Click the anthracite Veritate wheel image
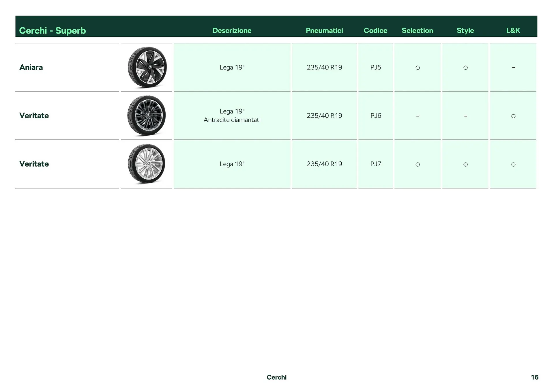Viewport: 554px width, 392px height. click(147, 115)
